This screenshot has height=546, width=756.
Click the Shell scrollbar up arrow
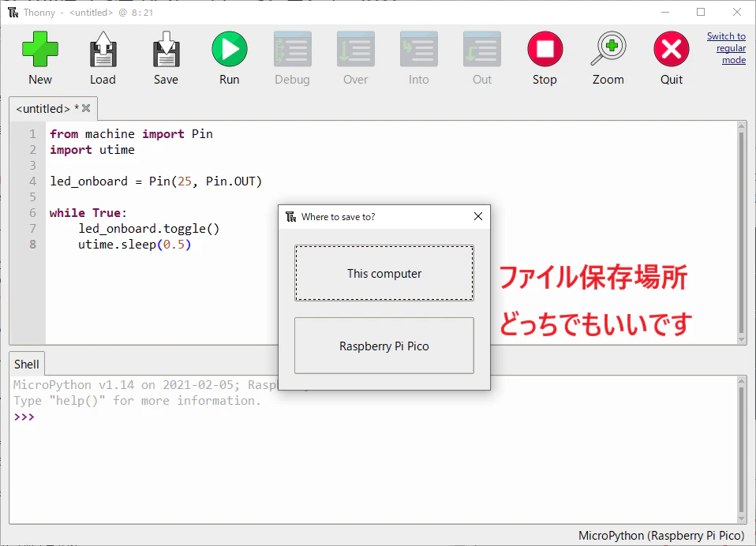(x=742, y=381)
